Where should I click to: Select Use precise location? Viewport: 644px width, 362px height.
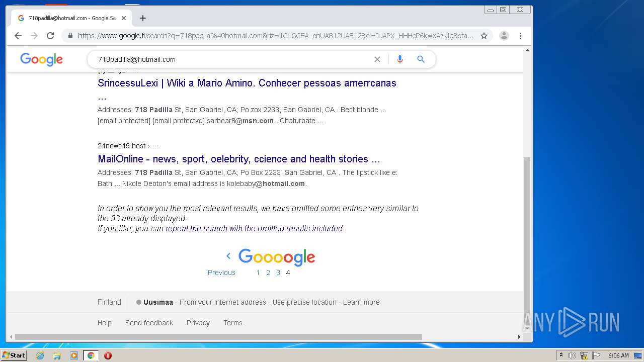point(304,302)
